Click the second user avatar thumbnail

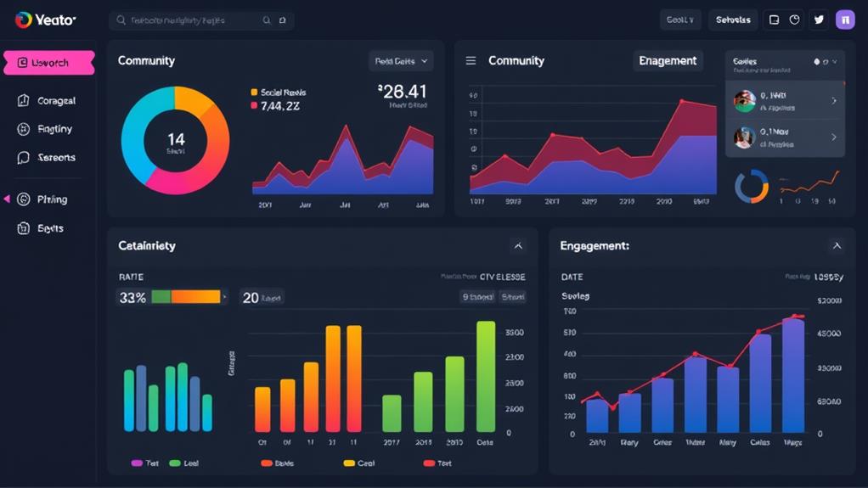(x=745, y=137)
